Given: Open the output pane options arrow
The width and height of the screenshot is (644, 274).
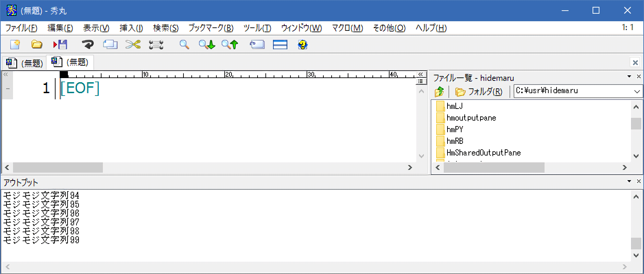Looking at the screenshot, I should 629,181.
